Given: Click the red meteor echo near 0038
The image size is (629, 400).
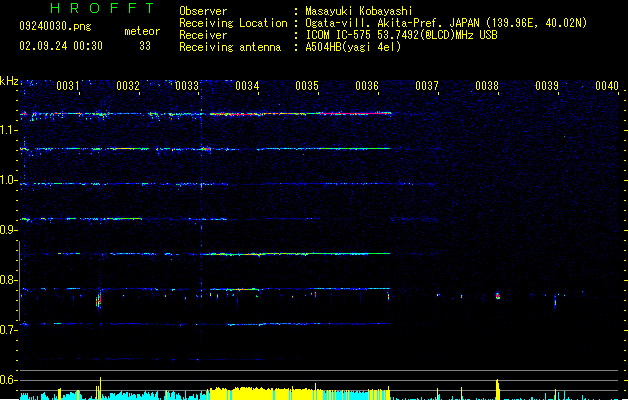Looking at the screenshot, I should (498, 296).
